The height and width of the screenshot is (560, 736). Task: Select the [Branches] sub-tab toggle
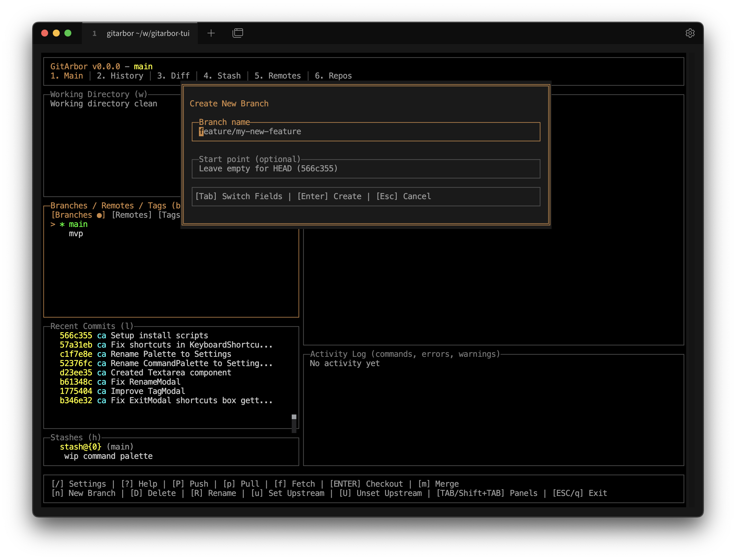[x=78, y=215]
